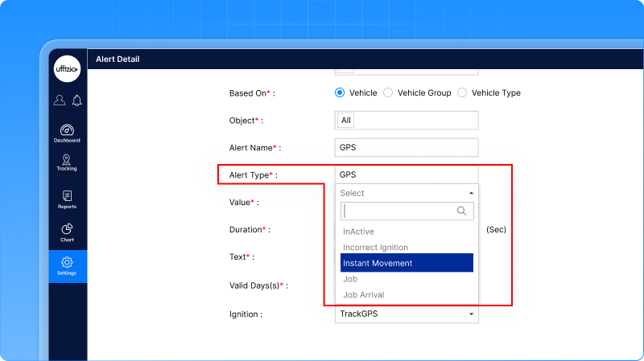Click the Settings gear icon
Viewport: 644px width, 361px height.
pos(67,263)
